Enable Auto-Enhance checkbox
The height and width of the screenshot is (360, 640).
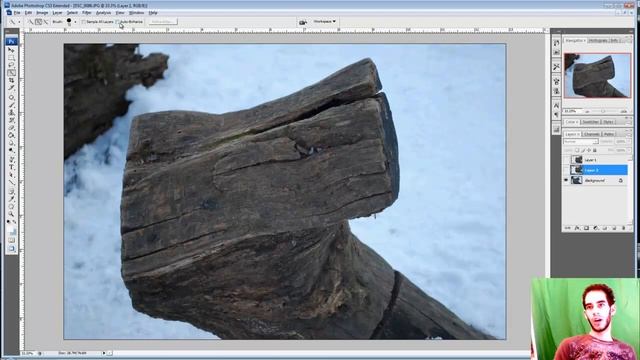pos(118,22)
